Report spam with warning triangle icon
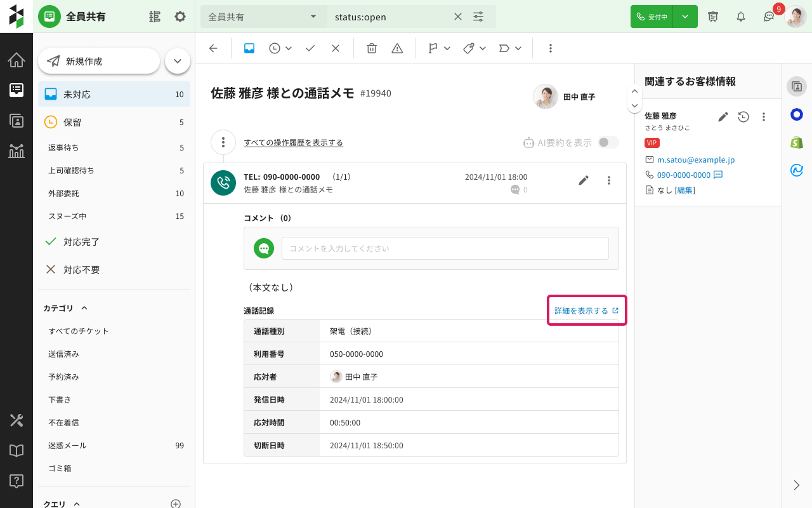812x508 pixels. pyautogui.click(x=397, y=48)
